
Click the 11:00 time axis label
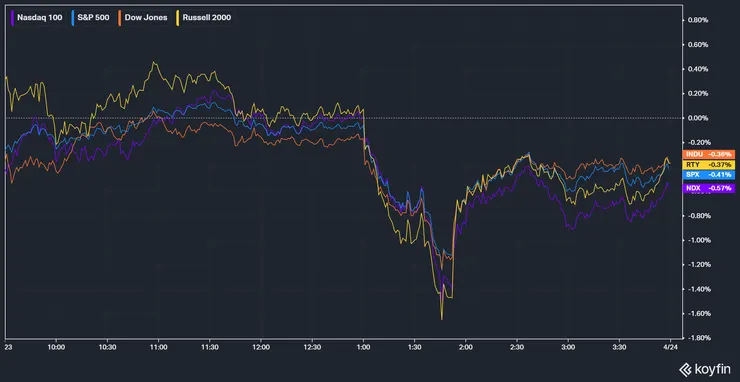tap(159, 347)
